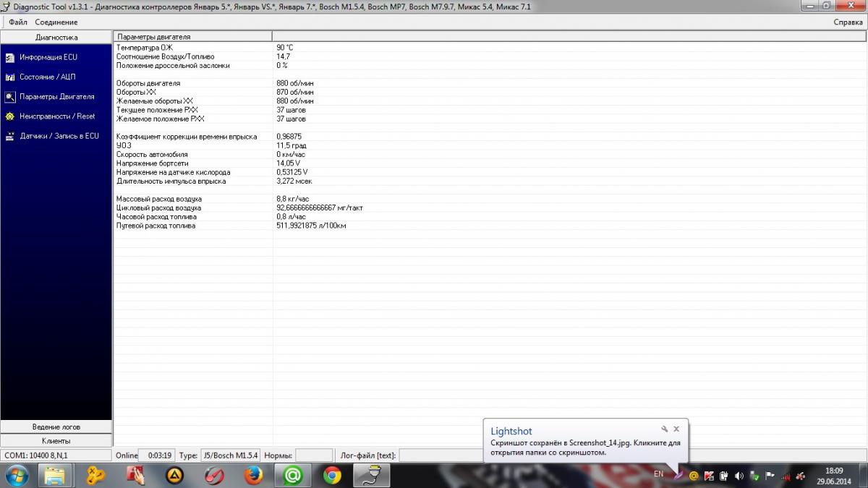Viewport: 868px width, 488px height.
Task: Click the J5/Bosch M1.5.4 type entry
Action: pyautogui.click(x=231, y=455)
